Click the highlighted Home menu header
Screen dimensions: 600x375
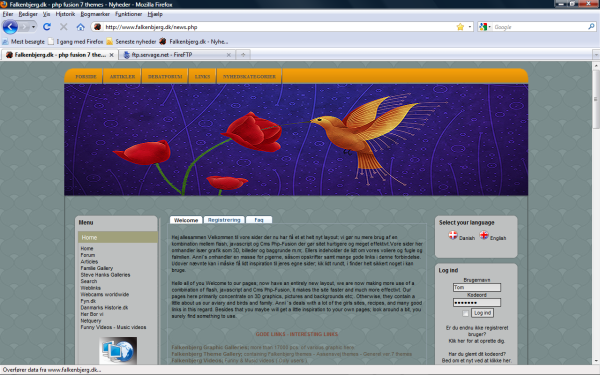click(x=118, y=237)
